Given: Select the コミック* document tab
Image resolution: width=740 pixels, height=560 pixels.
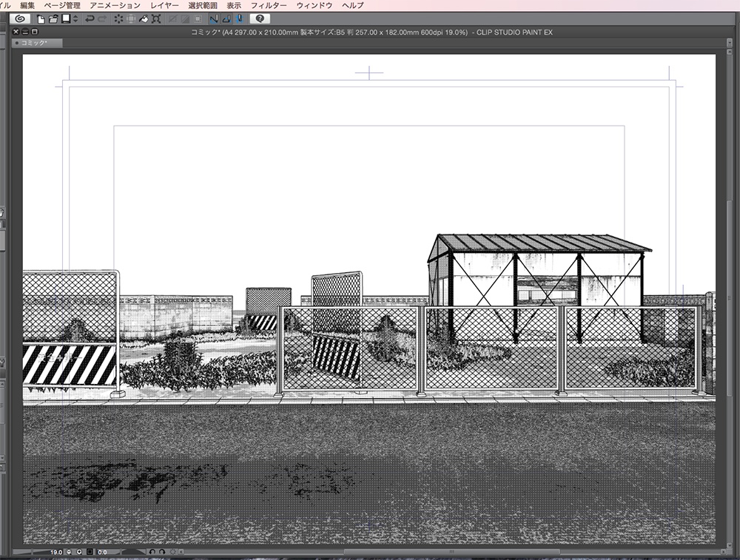Looking at the screenshot, I should [37, 43].
